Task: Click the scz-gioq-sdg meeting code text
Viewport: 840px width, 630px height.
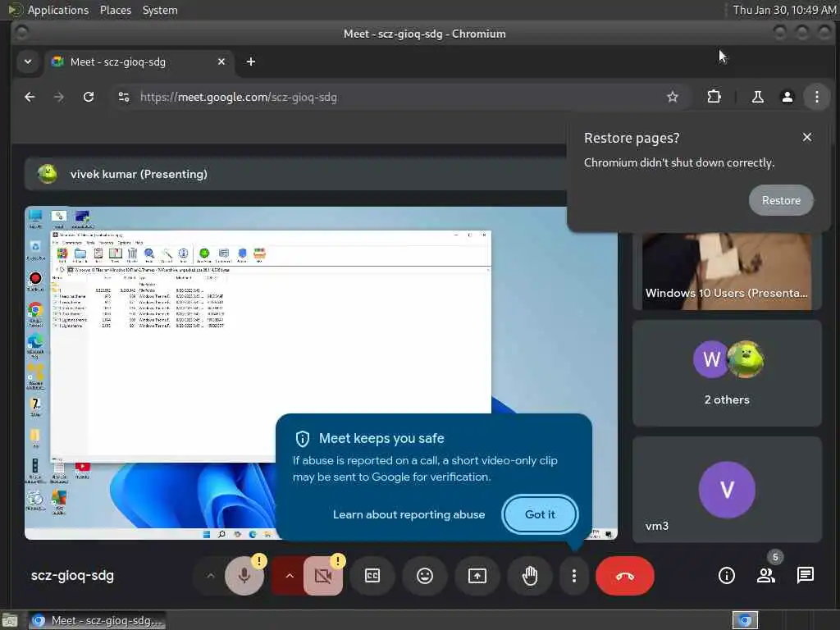Action: [x=72, y=576]
